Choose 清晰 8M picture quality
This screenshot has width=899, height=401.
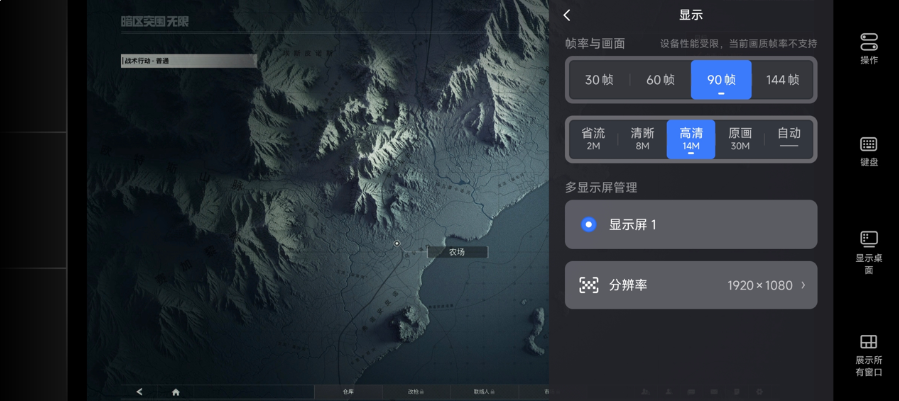[x=642, y=139]
